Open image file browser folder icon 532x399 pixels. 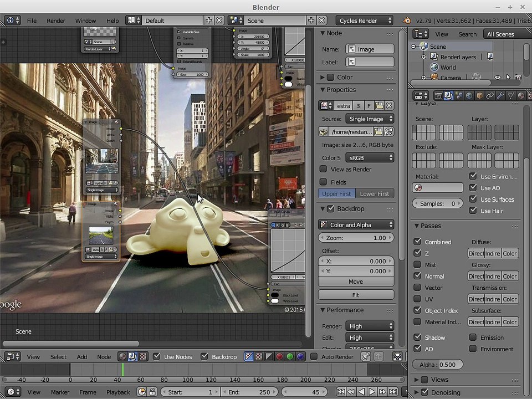tap(378, 132)
